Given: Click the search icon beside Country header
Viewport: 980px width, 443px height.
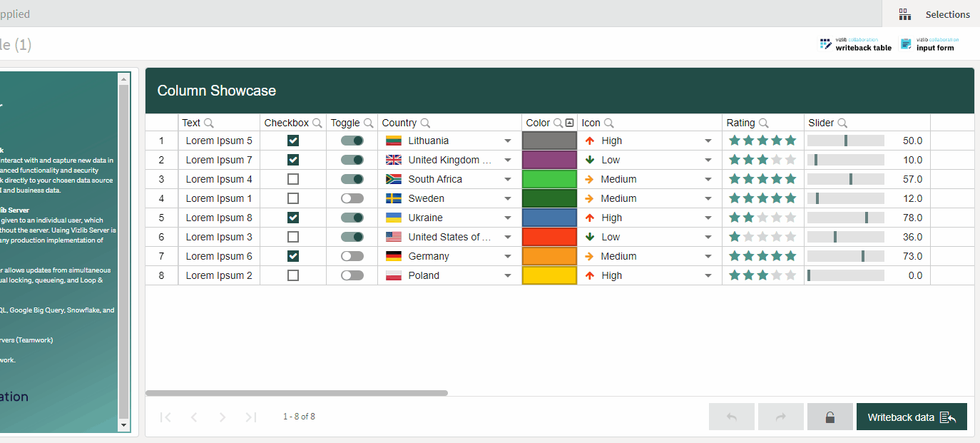Looking at the screenshot, I should pyautogui.click(x=425, y=123).
